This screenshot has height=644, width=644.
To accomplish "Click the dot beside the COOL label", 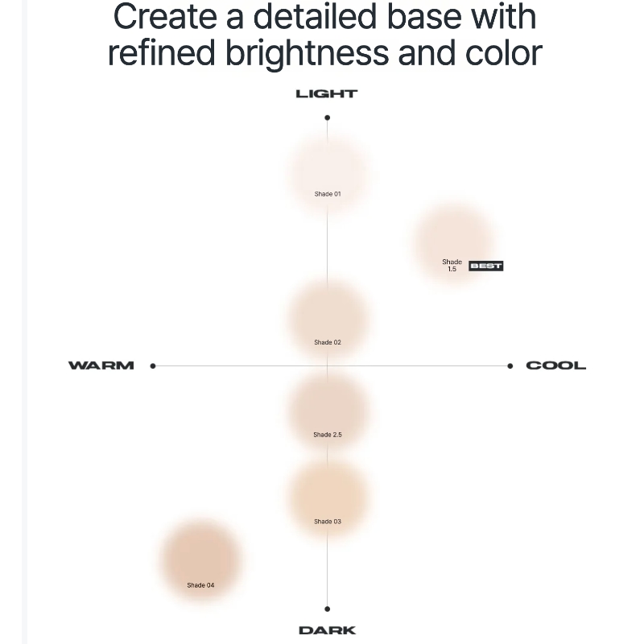I will 510,365.
